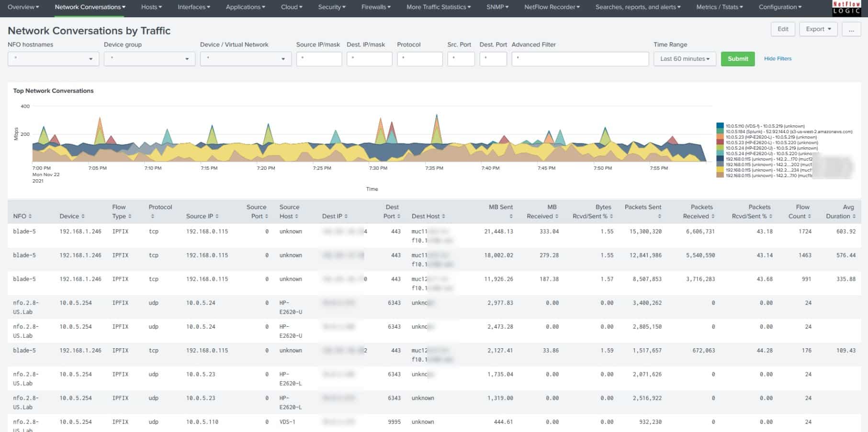
Task: Select legend swatch for 10.0.5.184 (Splunk)
Action: point(720,132)
